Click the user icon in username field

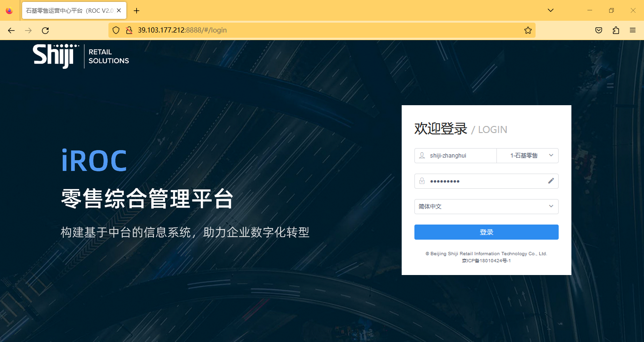[x=422, y=156]
